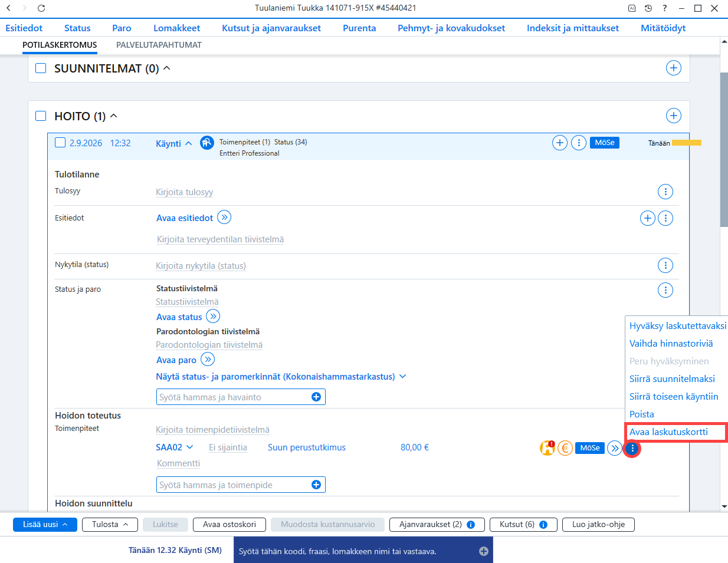Click the back arrow in the title bar

[8, 8]
